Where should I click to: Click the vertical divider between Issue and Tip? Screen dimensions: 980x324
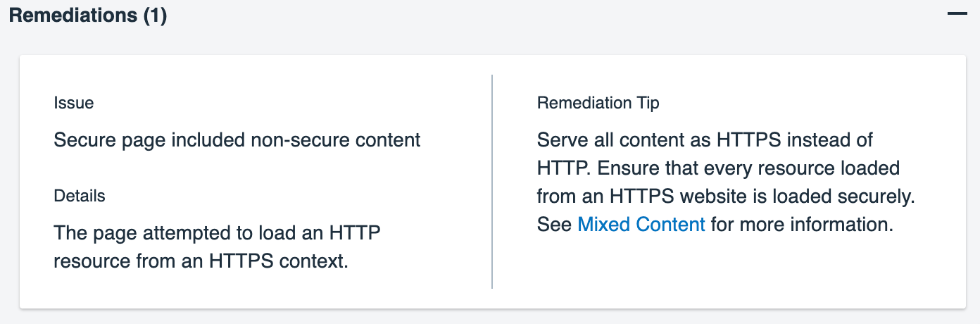point(492,181)
